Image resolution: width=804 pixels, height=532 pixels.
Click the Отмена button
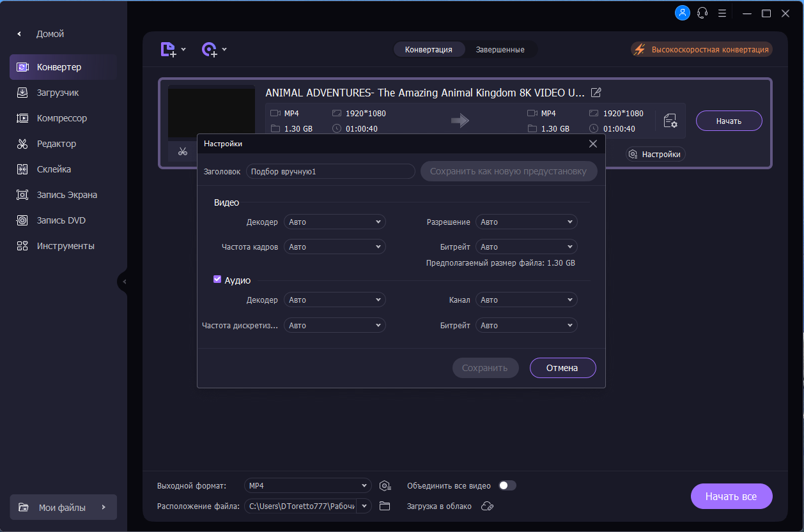(562, 368)
